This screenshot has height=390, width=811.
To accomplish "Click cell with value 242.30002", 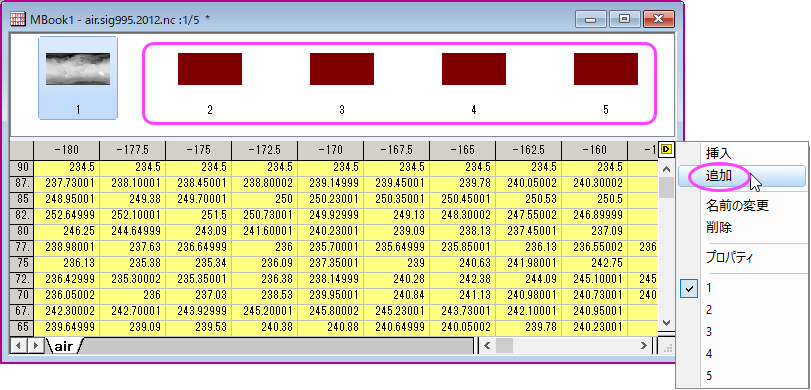I will (67, 312).
